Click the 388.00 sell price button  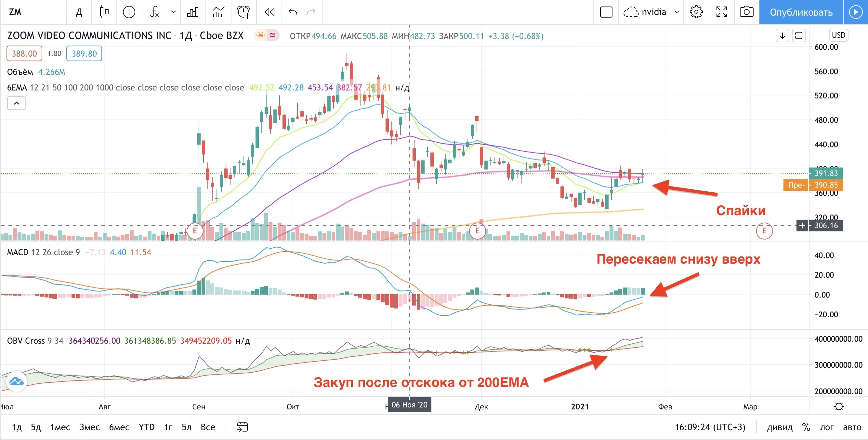click(x=24, y=54)
